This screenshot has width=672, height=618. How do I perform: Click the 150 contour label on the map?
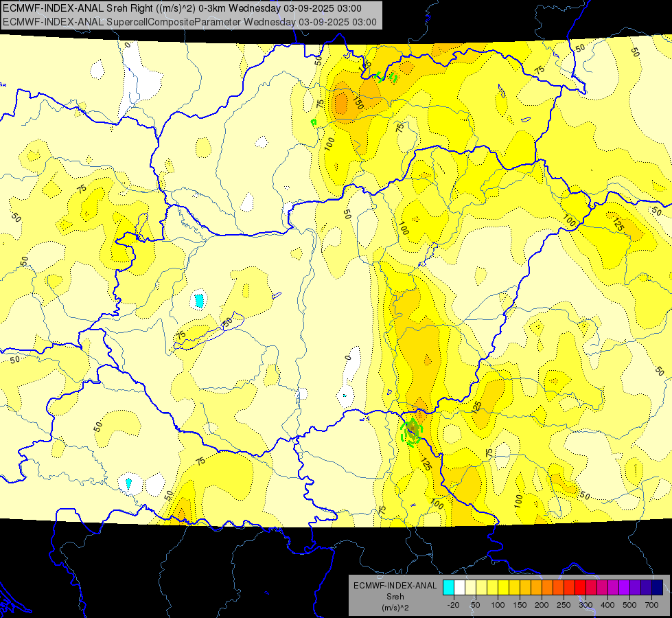358,103
